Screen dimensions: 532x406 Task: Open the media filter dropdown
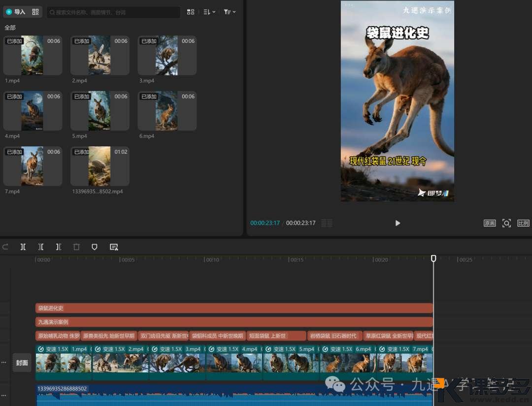(x=230, y=12)
